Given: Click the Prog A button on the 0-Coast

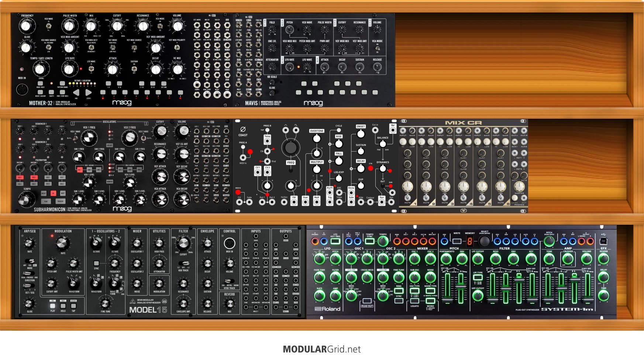Looking at the screenshot, I should pos(243,147).
